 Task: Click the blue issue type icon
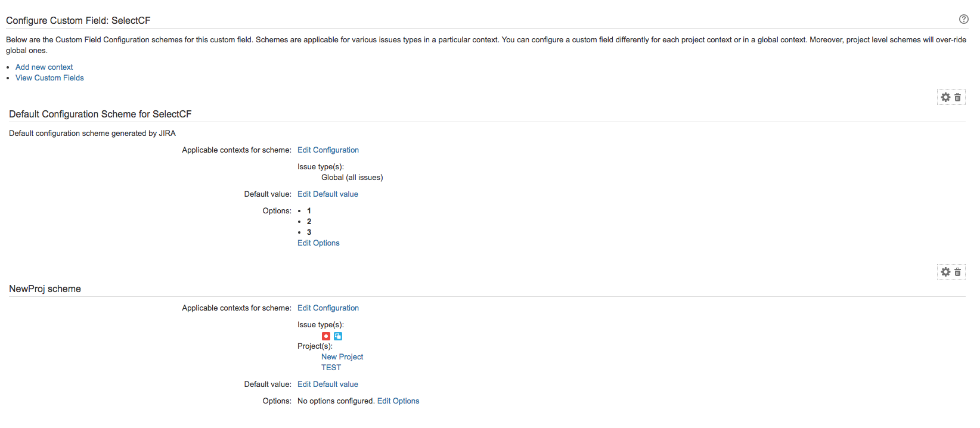tap(338, 336)
